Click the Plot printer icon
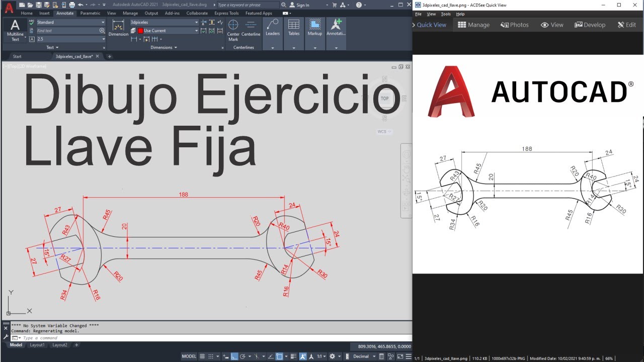 [x=72, y=5]
